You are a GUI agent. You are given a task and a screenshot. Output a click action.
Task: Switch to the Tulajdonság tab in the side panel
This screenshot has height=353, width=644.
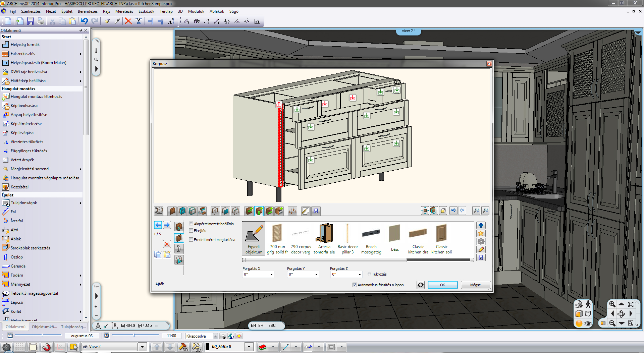73,327
